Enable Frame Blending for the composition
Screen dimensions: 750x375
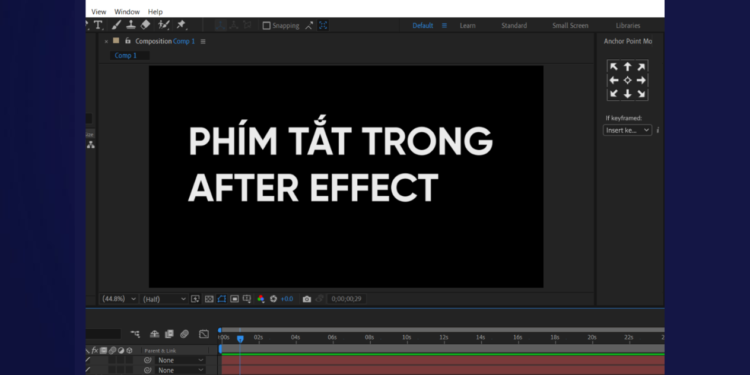point(169,334)
